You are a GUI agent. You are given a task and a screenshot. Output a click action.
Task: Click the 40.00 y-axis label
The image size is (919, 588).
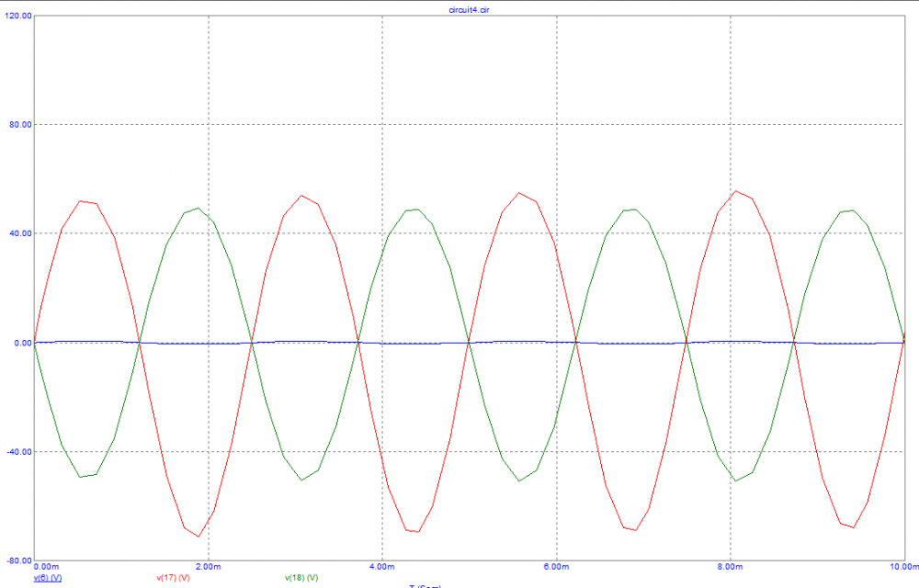coord(19,233)
